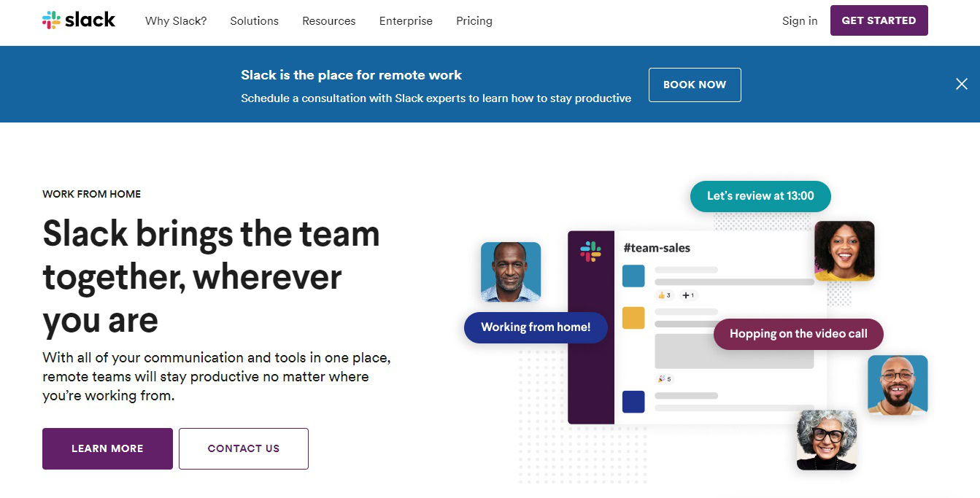Click the bald man in blue shirt photo
This screenshot has height=498, width=980.
point(511,272)
